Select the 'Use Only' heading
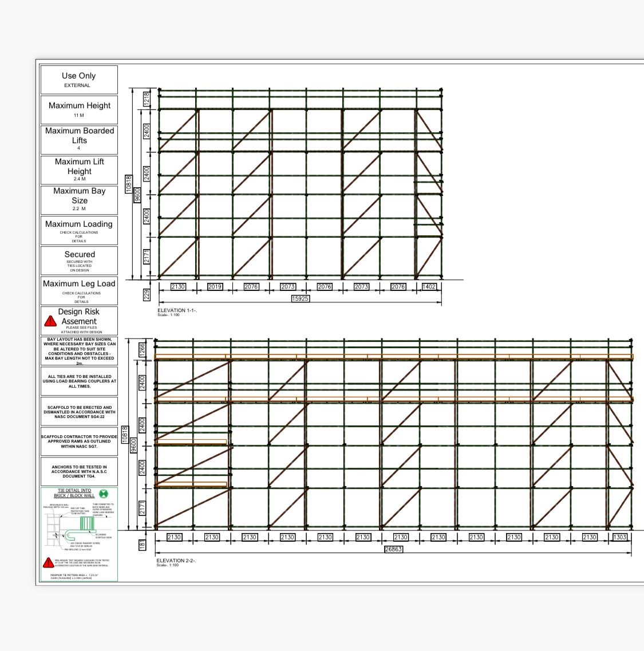The image size is (644, 651). [x=79, y=76]
